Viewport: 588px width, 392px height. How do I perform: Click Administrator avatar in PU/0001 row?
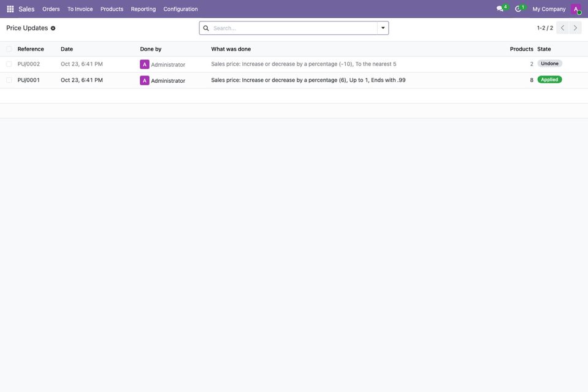click(144, 80)
